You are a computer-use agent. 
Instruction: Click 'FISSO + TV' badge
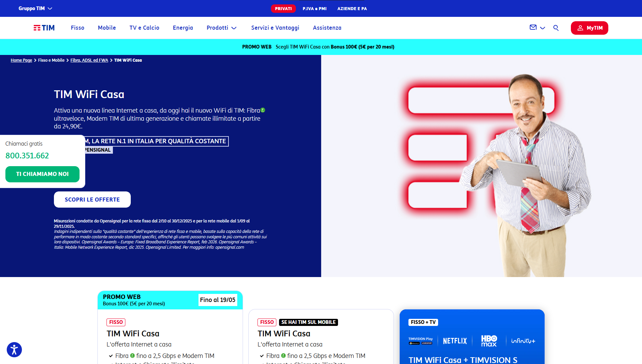coord(423,322)
